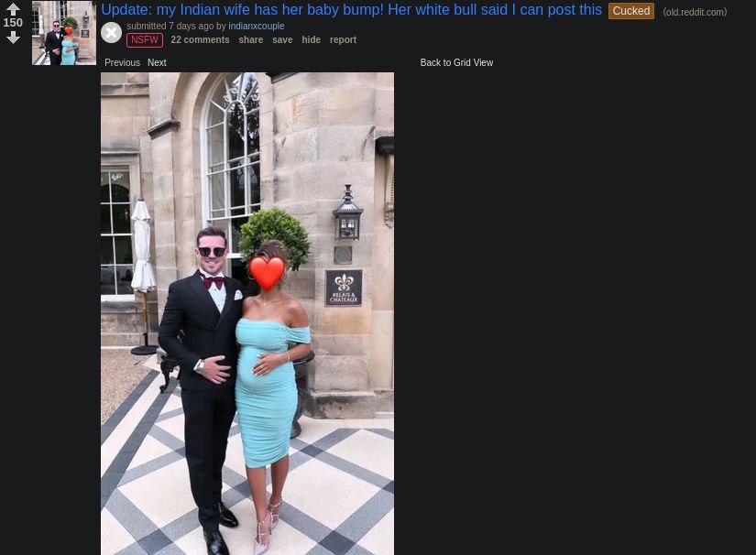Report this post
The width and height of the screenshot is (756, 555).
(344, 40)
